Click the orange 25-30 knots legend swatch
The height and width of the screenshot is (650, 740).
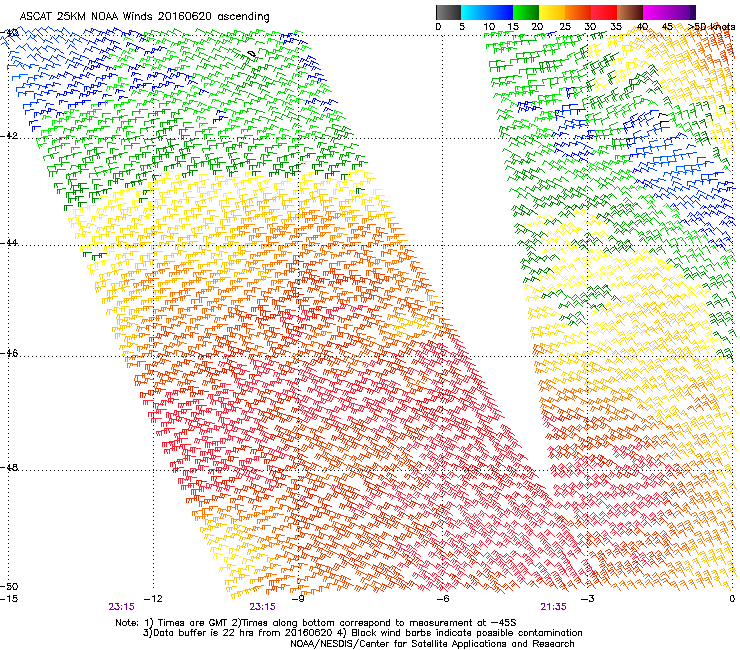pyautogui.click(x=578, y=12)
